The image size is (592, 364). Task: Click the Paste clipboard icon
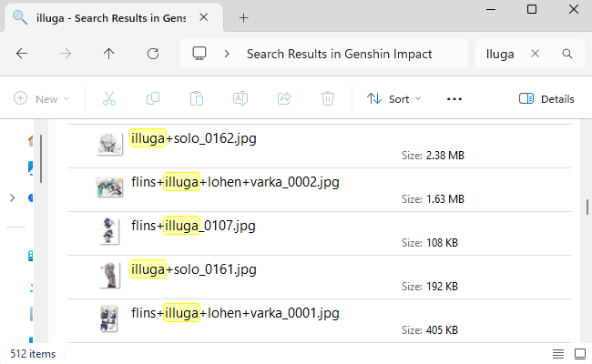pos(196,98)
